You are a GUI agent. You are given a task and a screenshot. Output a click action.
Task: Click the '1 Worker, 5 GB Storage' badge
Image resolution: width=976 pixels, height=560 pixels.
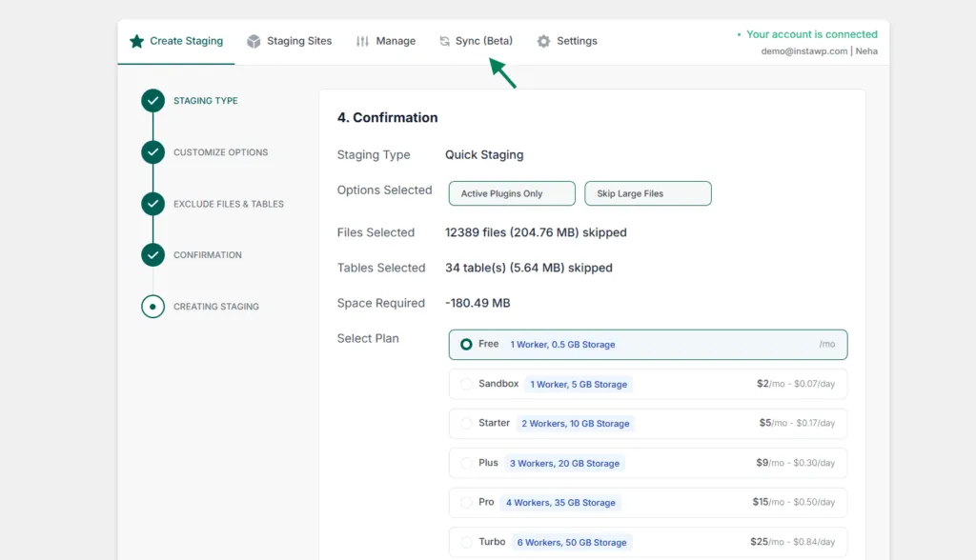[579, 385]
